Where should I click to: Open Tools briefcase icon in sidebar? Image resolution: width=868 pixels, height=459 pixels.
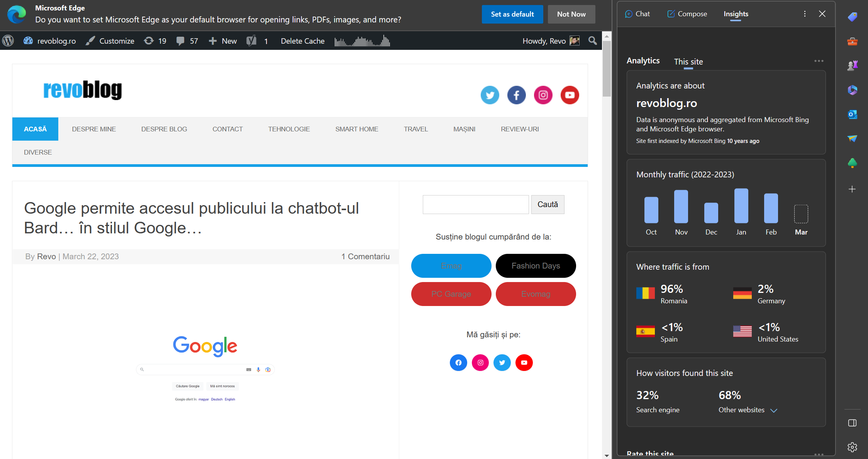point(852,41)
